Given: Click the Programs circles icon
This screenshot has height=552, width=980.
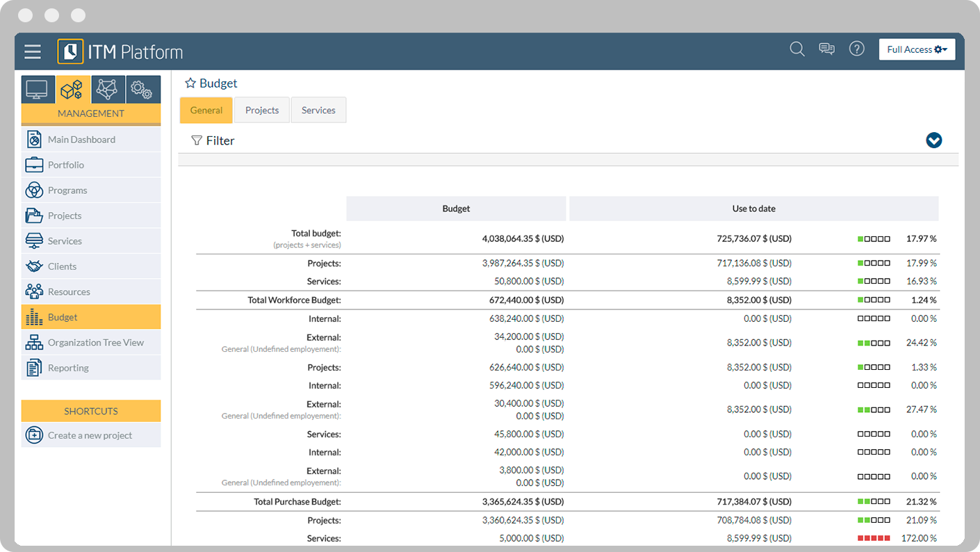Looking at the screenshot, I should point(34,190).
